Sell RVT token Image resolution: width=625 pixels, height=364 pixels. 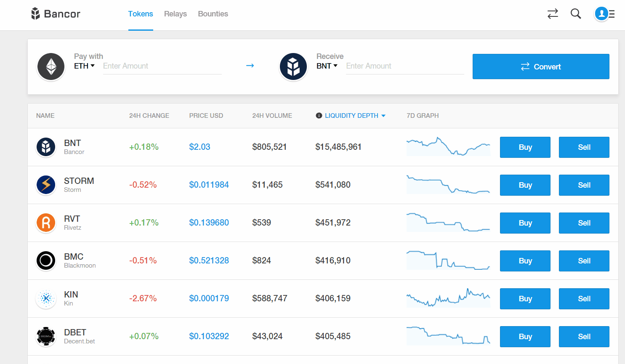584,223
